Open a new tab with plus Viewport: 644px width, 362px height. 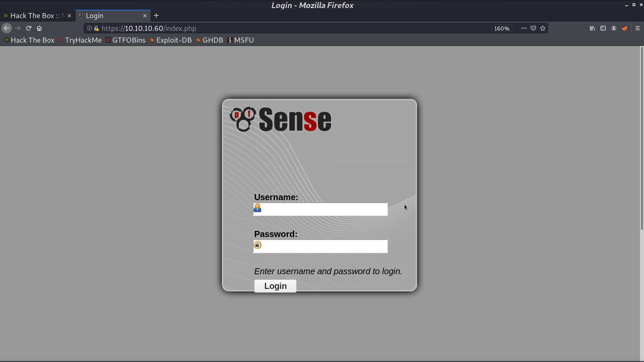[156, 16]
